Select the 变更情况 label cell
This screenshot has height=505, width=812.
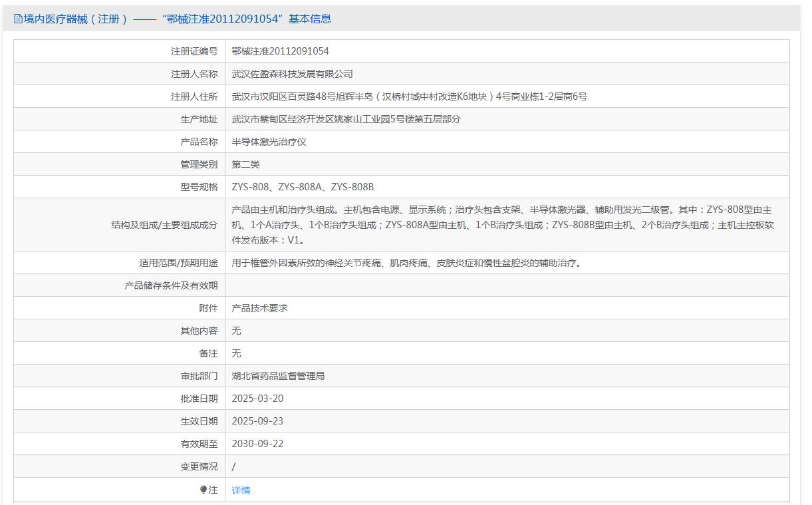(120, 466)
